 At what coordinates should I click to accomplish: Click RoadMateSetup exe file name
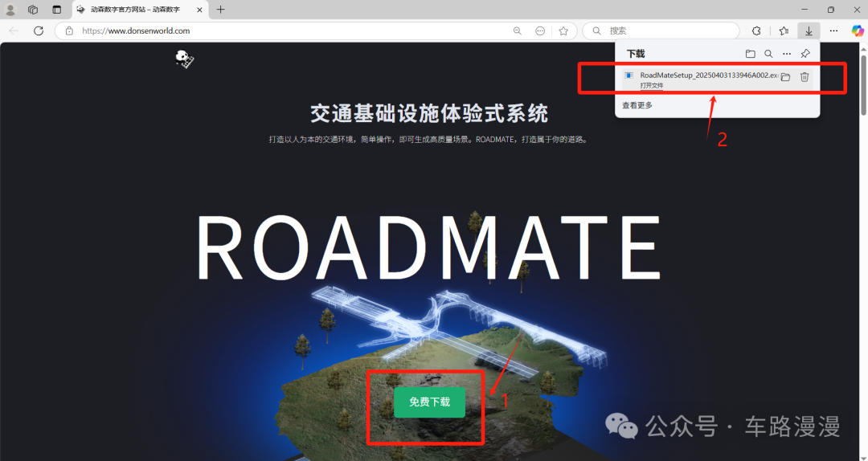(x=709, y=75)
